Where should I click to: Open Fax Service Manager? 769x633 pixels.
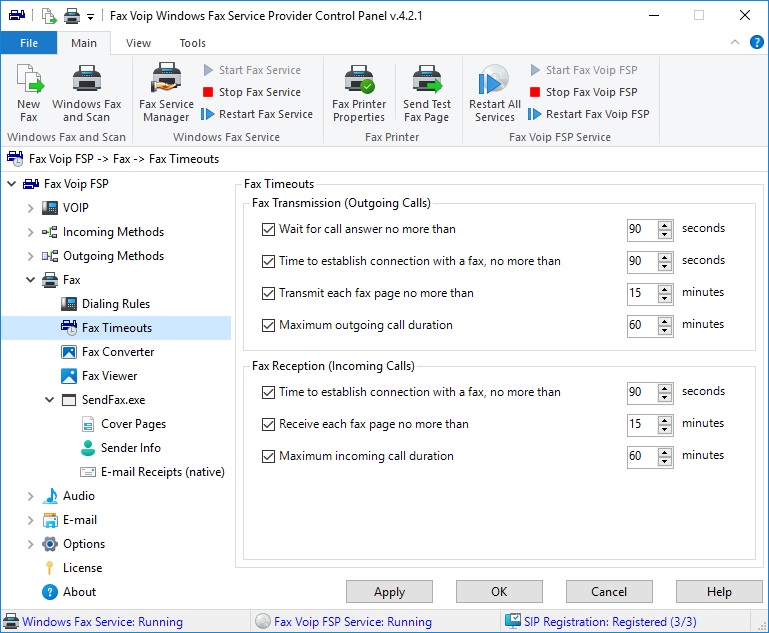click(x=166, y=93)
